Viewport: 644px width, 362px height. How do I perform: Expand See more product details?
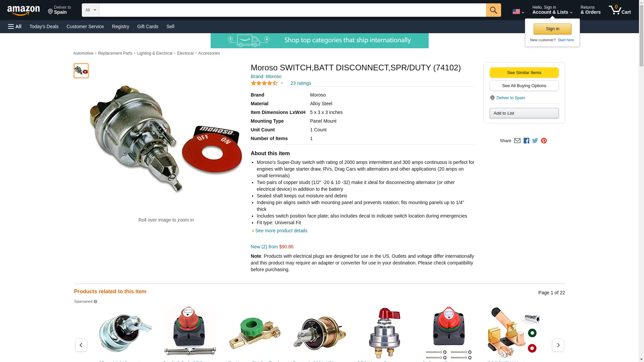point(281,231)
